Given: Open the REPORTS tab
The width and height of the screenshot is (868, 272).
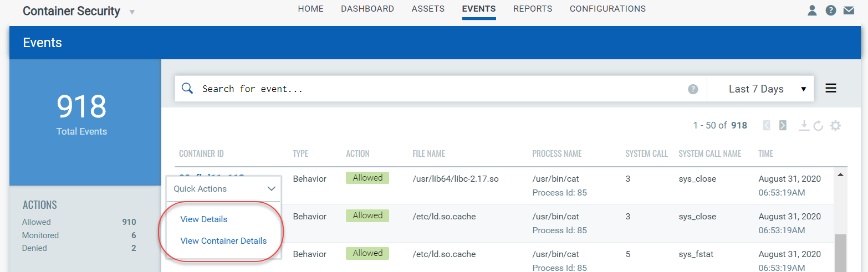Looking at the screenshot, I should [x=533, y=9].
